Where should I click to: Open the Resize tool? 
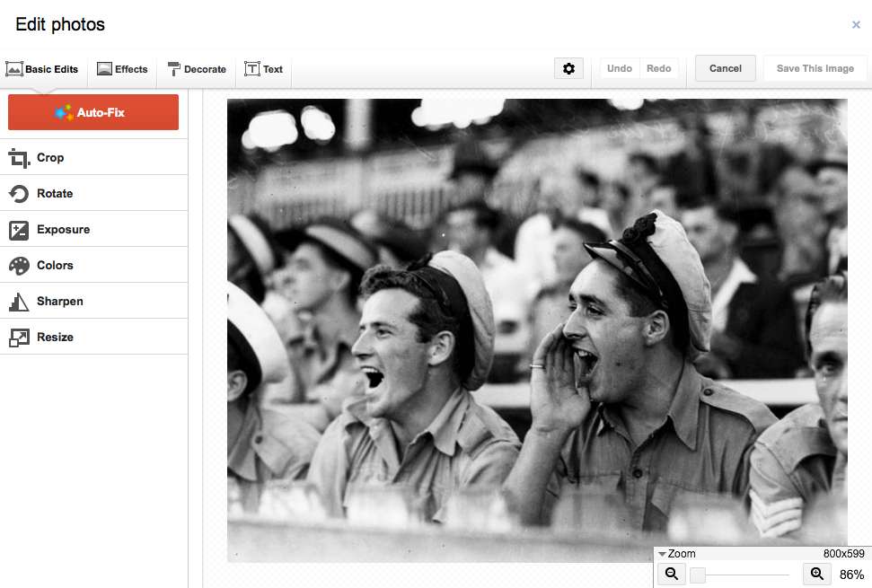(54, 336)
